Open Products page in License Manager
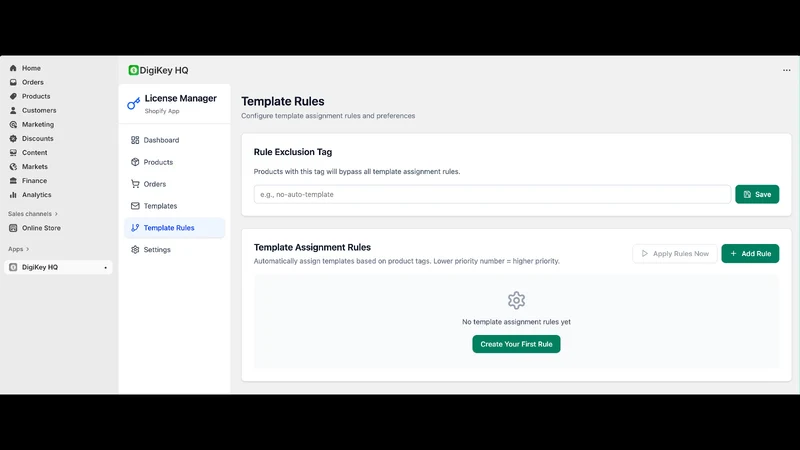800x450 pixels. pyautogui.click(x=174, y=162)
